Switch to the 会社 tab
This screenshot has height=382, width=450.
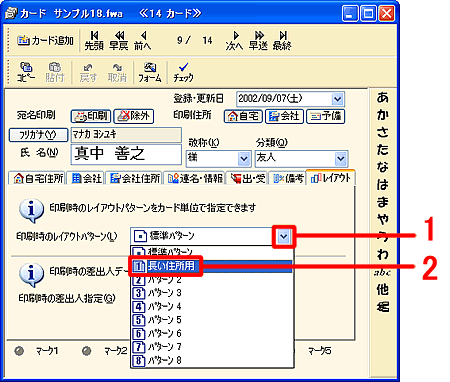86,178
